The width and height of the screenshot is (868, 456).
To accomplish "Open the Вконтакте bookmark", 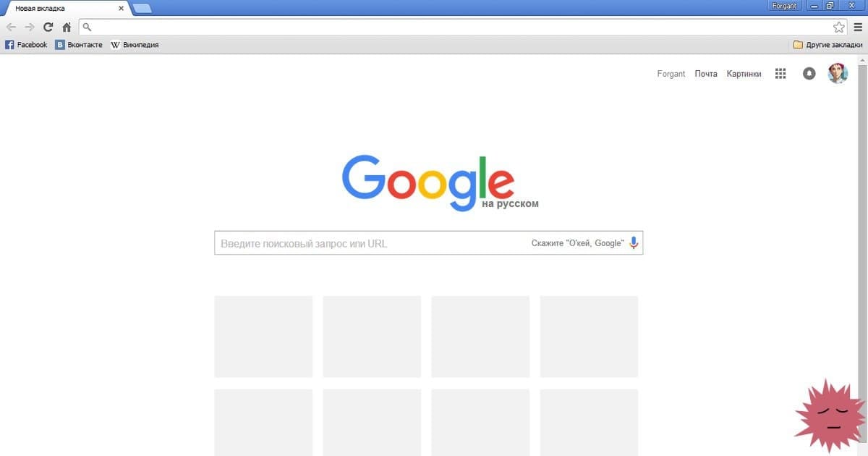I will click(79, 45).
